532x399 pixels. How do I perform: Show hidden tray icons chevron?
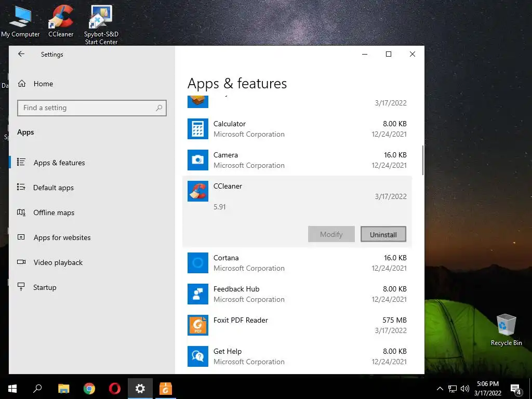point(440,389)
